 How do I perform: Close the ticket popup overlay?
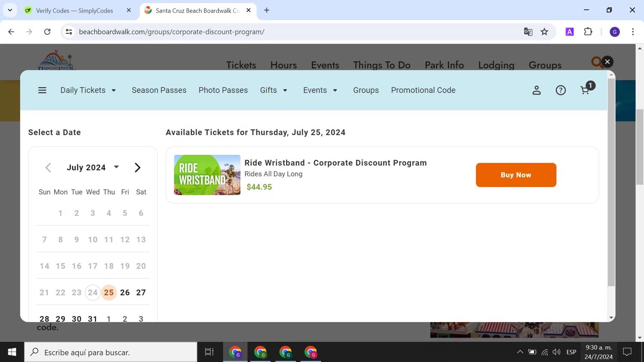(607, 62)
